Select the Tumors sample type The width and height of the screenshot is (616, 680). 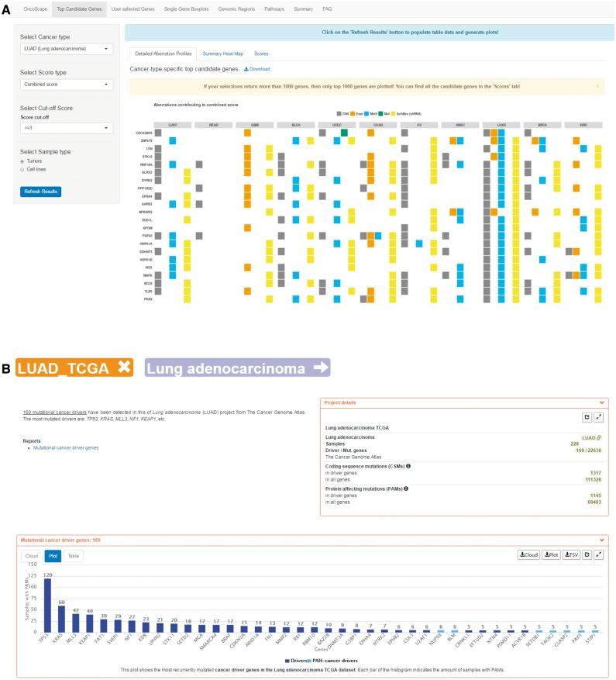[x=22, y=161]
